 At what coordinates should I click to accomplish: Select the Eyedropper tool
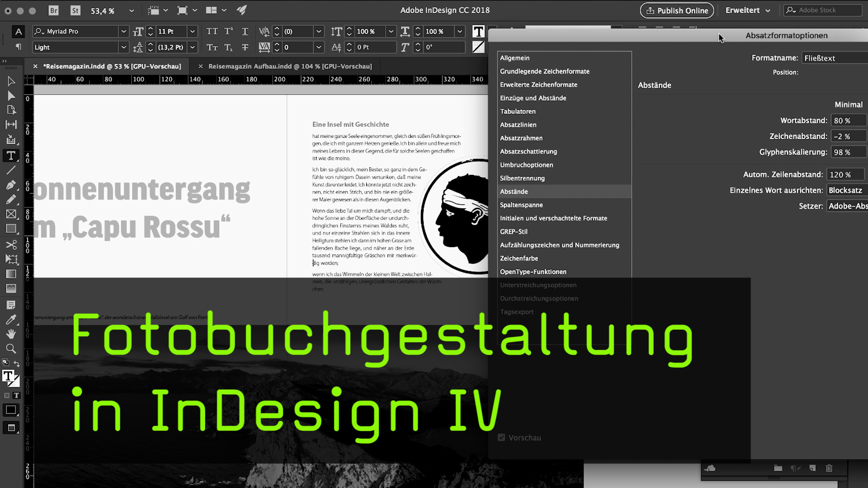[11, 319]
